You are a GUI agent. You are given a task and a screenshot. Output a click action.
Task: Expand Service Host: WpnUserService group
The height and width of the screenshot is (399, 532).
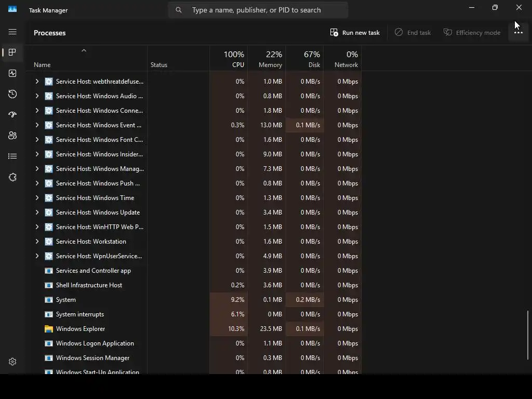[37, 256]
